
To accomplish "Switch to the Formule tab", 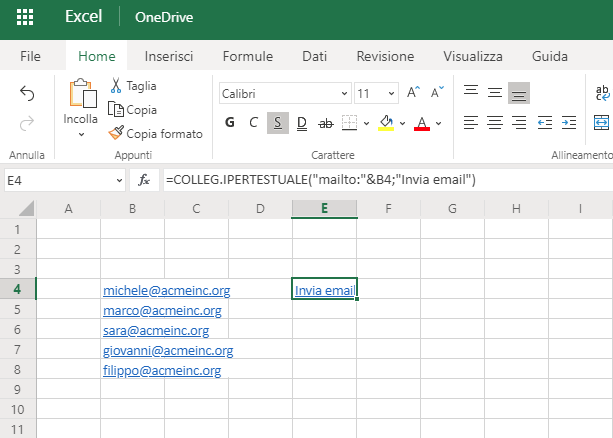I will click(x=247, y=56).
